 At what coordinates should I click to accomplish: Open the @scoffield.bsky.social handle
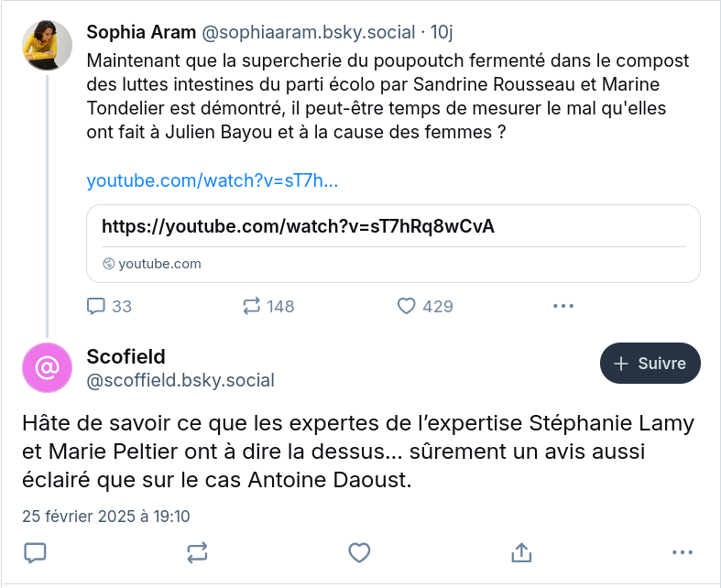[180, 380]
